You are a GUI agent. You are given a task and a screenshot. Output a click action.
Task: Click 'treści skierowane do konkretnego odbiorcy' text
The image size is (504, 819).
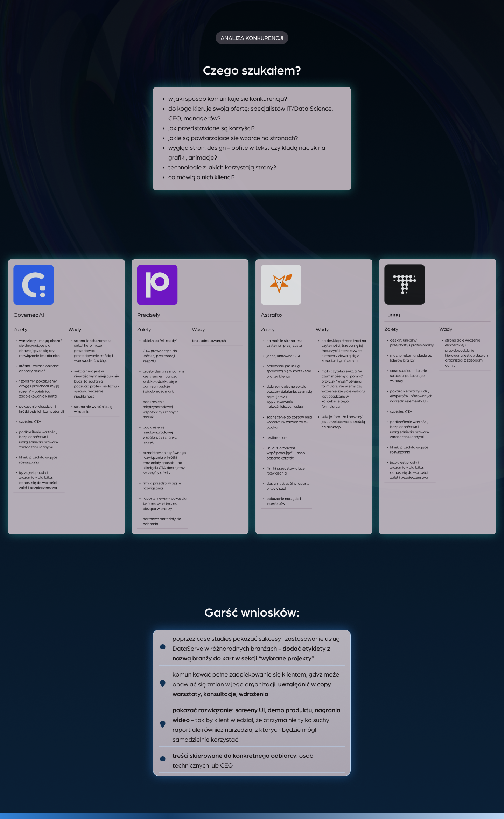click(235, 756)
